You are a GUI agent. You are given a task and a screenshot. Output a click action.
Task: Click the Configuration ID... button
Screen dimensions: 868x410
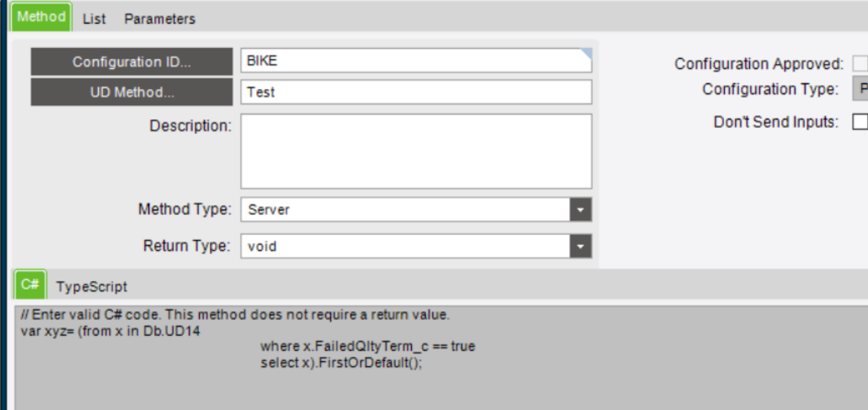coord(132,62)
